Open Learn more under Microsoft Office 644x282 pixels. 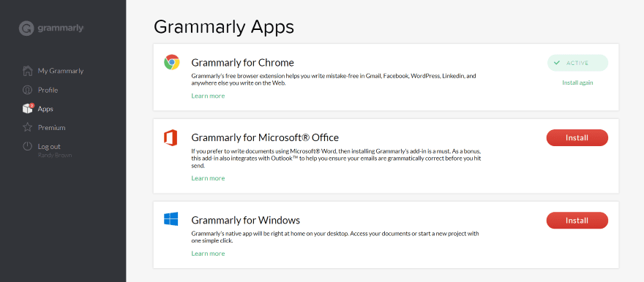pos(208,178)
